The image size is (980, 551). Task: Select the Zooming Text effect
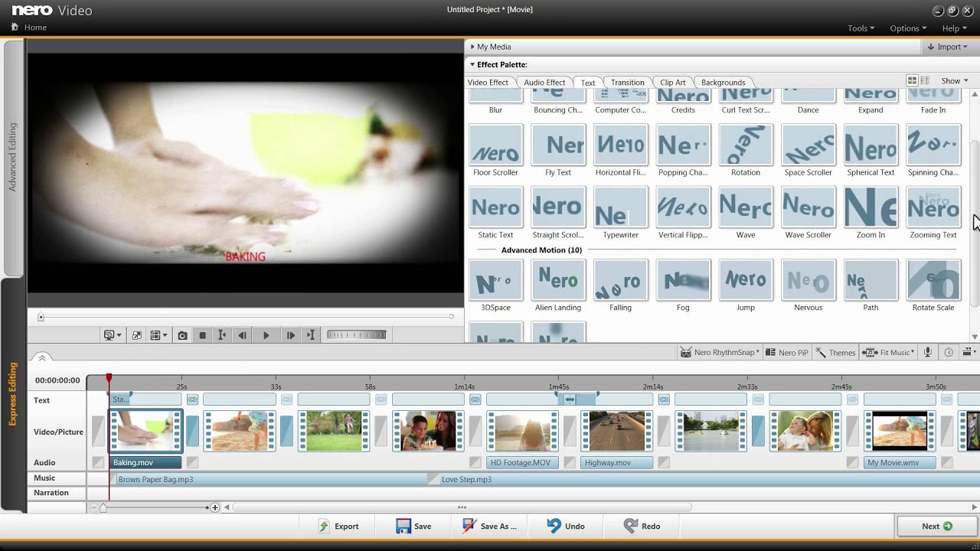pos(933,214)
